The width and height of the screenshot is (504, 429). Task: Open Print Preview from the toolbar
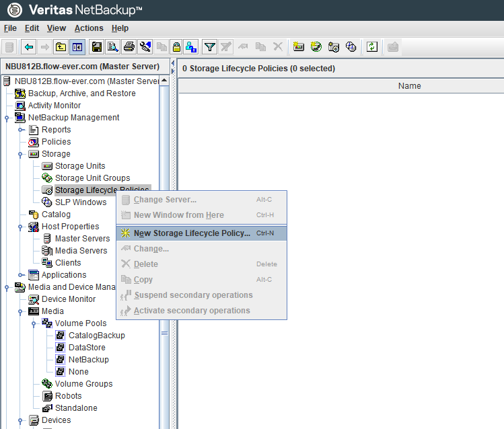113,47
